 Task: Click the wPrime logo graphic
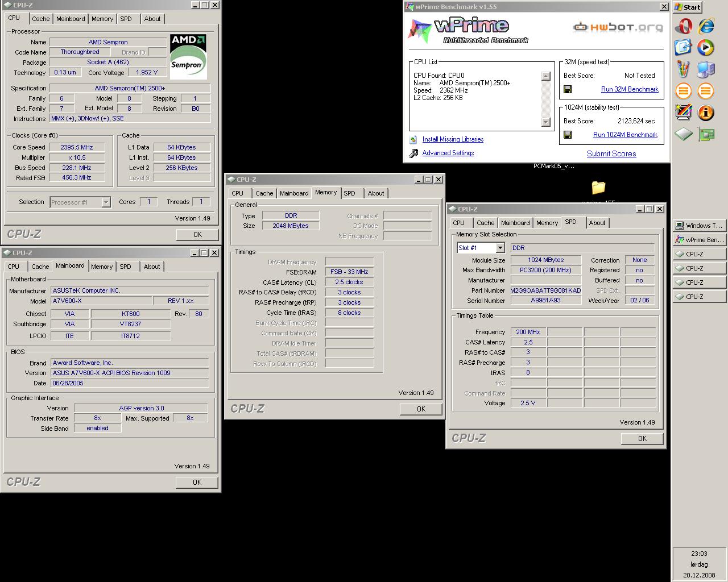[x=468, y=31]
